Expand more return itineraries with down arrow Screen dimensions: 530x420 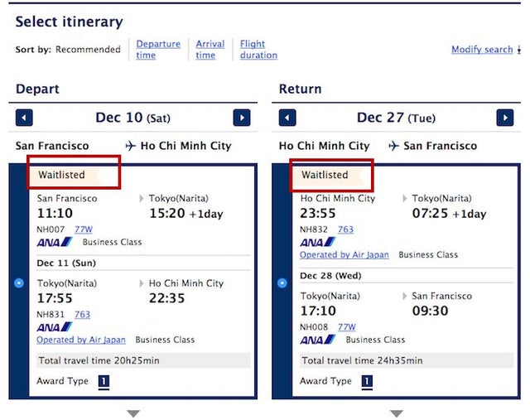point(397,413)
